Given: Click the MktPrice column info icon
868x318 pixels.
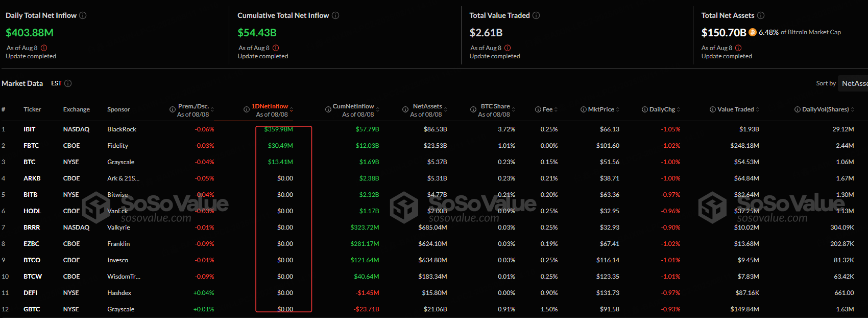Looking at the screenshot, I should pyautogui.click(x=584, y=109).
